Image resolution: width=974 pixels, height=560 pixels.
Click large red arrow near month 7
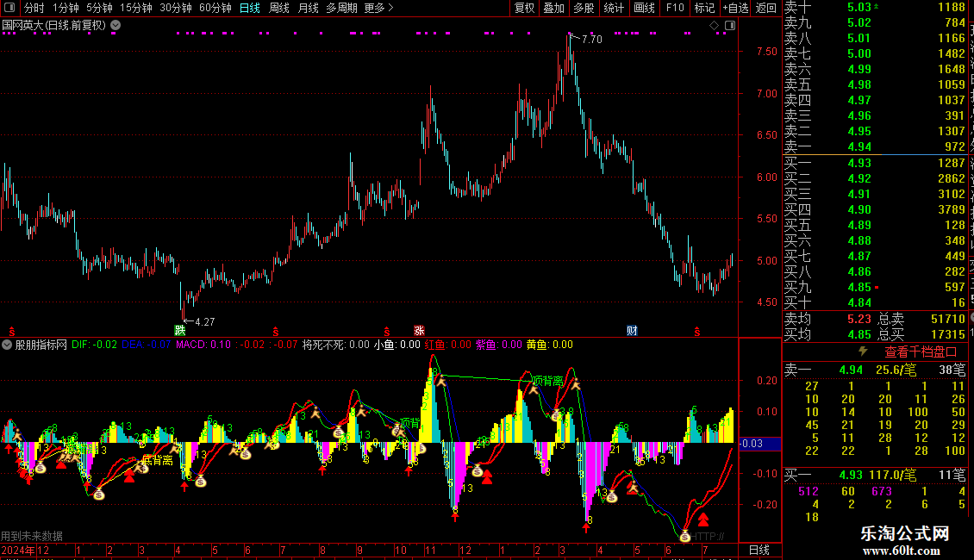click(703, 520)
